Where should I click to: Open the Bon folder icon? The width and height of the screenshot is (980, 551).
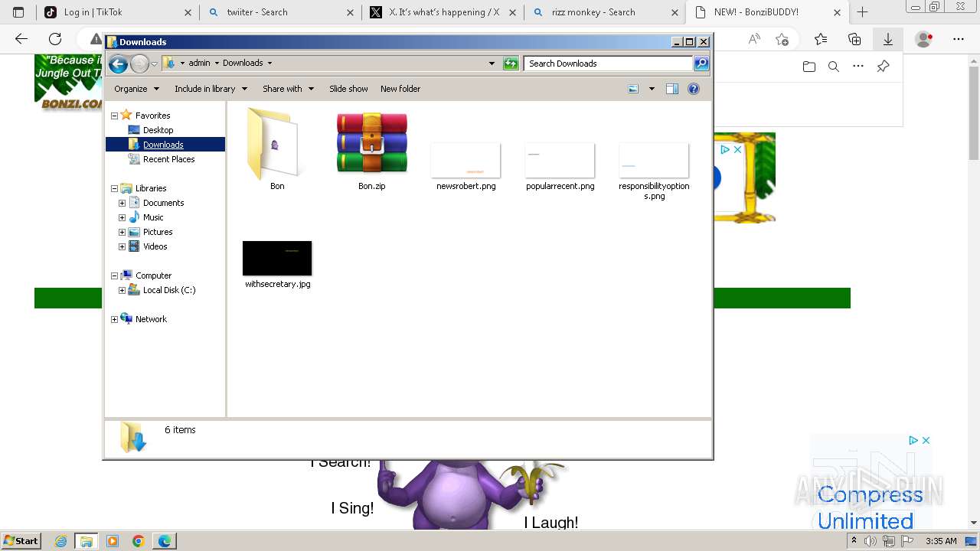[x=276, y=145]
